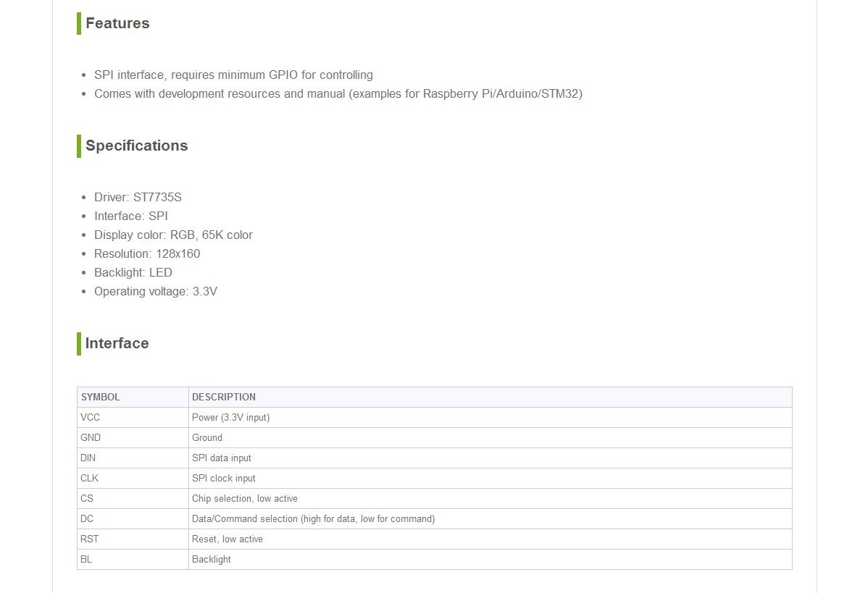Select the SPI interface GPIO feature bullet
Image resolution: width=868 pixels, height=593 pixels.
click(233, 75)
